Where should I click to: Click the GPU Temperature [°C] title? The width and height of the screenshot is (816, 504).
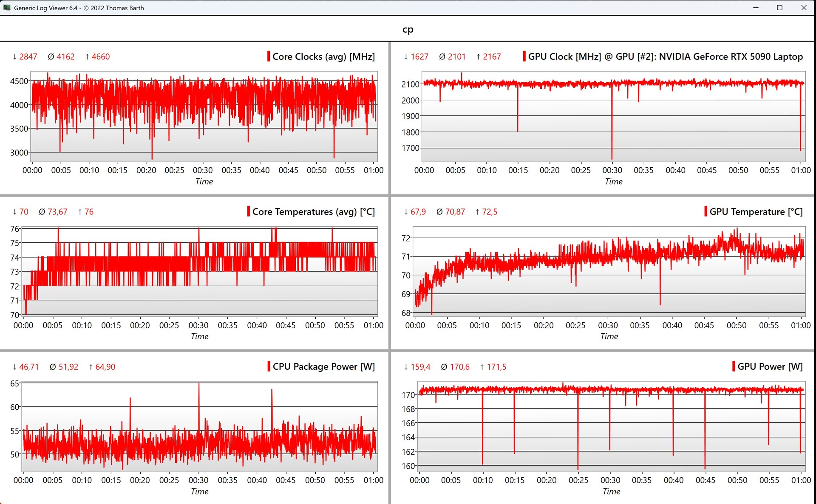(x=756, y=211)
